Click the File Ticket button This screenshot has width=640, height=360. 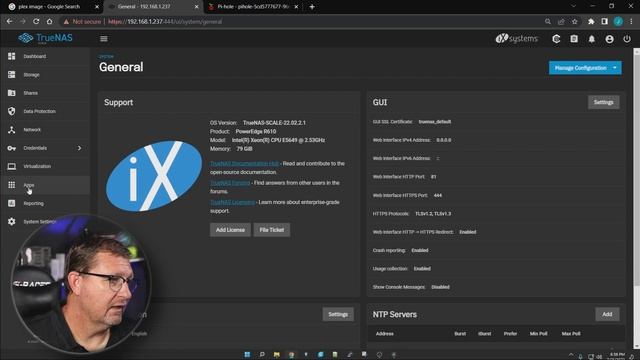(x=272, y=230)
